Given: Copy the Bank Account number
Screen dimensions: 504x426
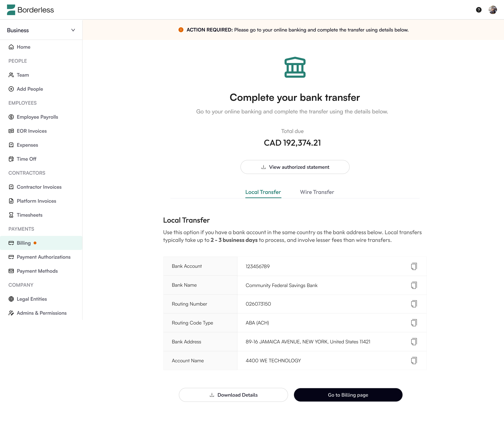Looking at the screenshot, I should [x=414, y=266].
